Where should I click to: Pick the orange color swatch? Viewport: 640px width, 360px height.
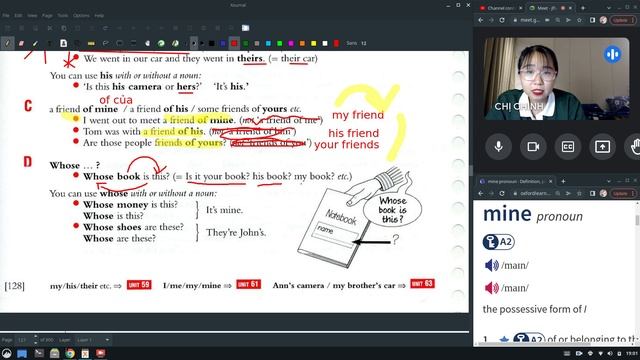302,43
